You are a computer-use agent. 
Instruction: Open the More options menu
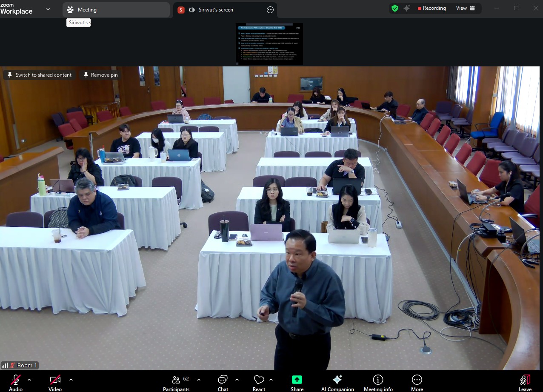tap(417, 382)
